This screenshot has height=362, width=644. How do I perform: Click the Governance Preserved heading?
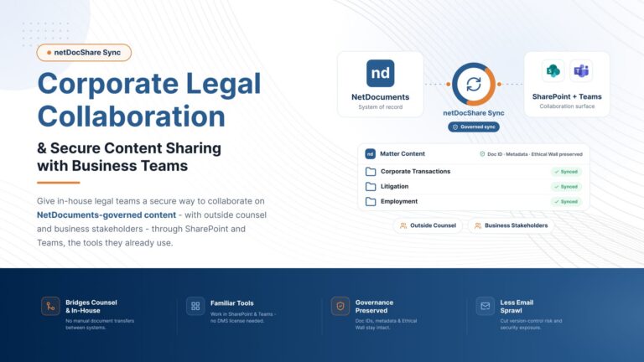[374, 307]
